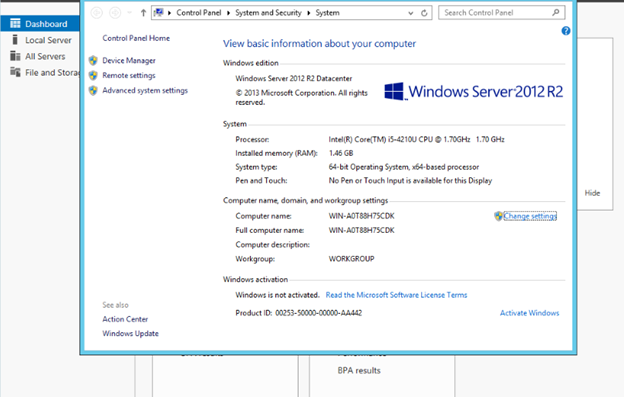Click the shield icon beside Change settings

[498, 216]
